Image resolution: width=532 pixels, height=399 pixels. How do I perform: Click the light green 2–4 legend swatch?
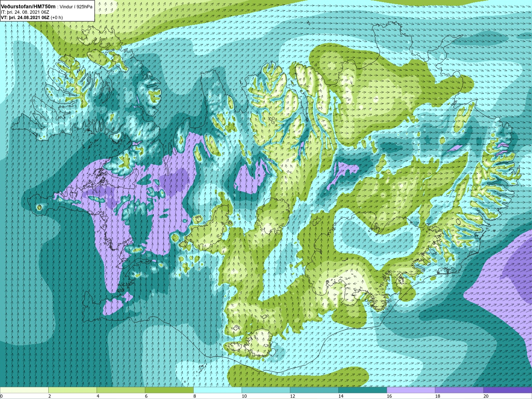point(72,390)
